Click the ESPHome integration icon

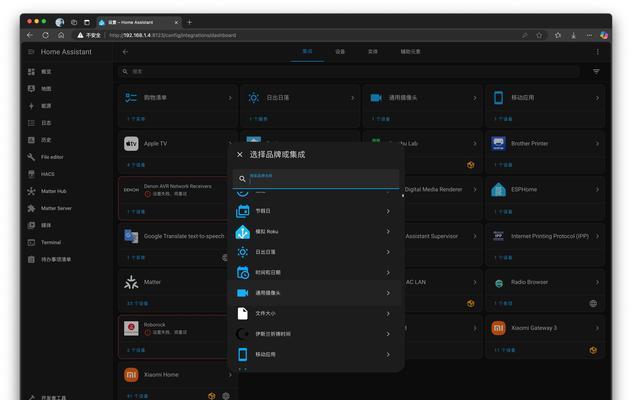coord(499,190)
